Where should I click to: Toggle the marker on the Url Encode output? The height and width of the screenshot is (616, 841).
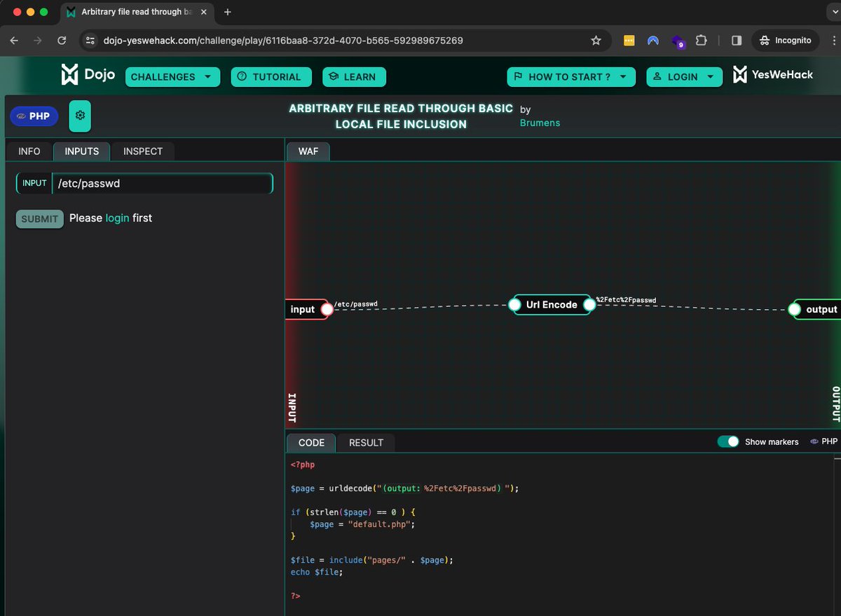click(589, 304)
